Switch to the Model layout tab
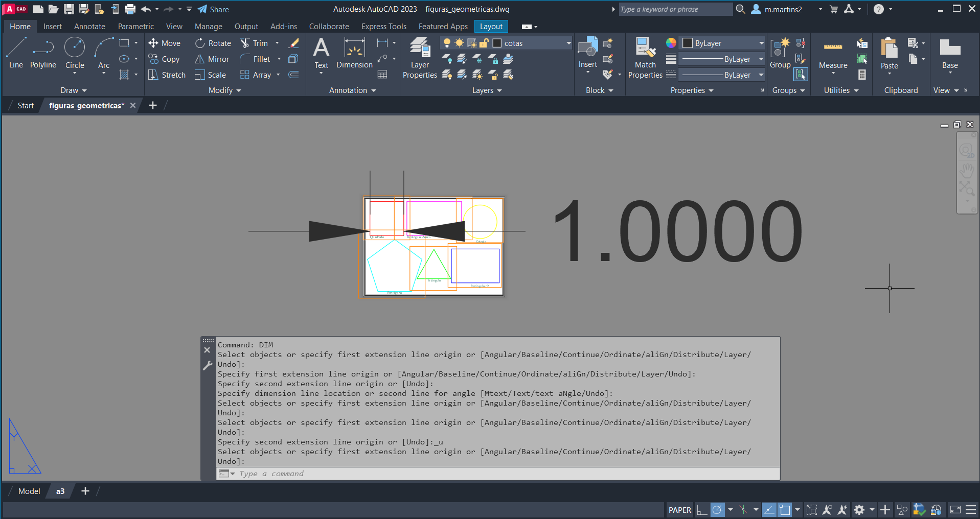Screen dimensions: 980x519 click(x=29, y=491)
